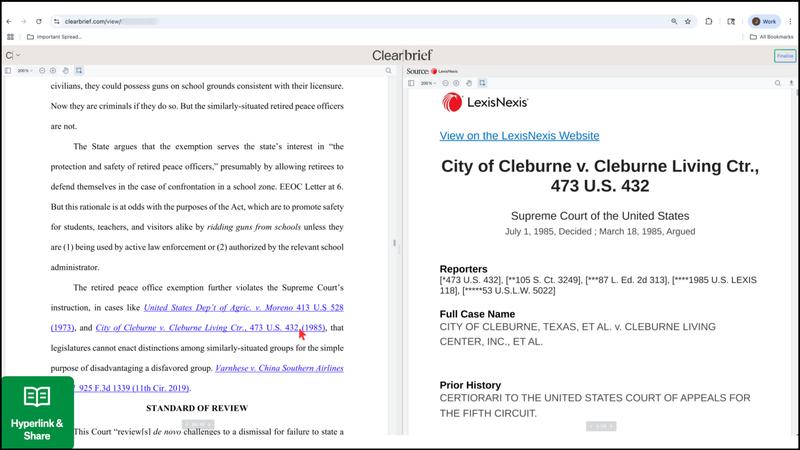
Task: Zoom out in the source viewer
Action: (x=445, y=83)
